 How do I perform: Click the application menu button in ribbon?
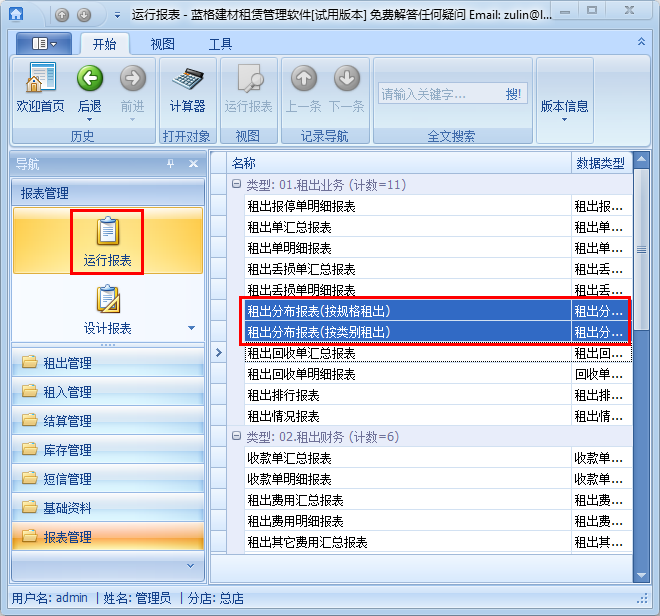[43, 44]
